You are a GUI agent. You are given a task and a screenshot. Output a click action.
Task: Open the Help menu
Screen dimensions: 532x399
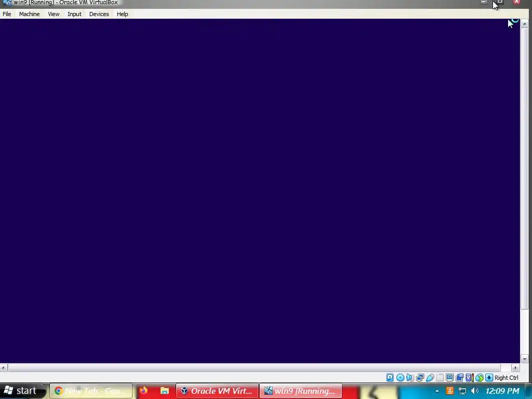pyautogui.click(x=122, y=14)
